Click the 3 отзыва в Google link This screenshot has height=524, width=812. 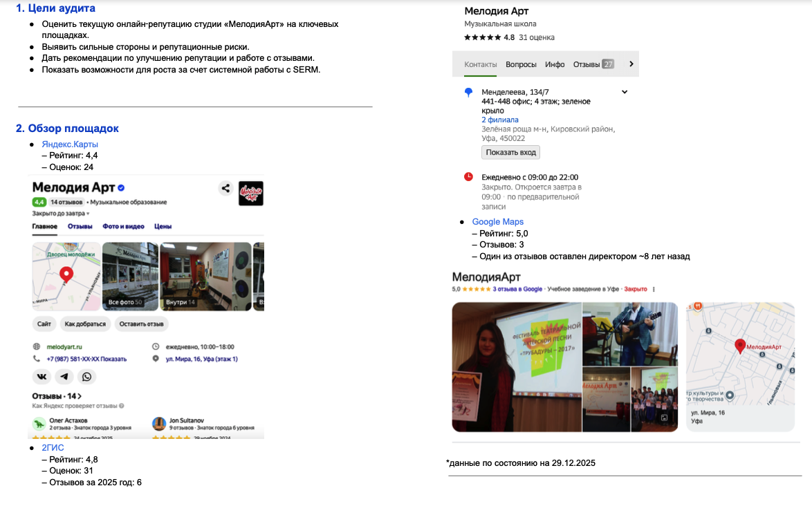pyautogui.click(x=517, y=289)
